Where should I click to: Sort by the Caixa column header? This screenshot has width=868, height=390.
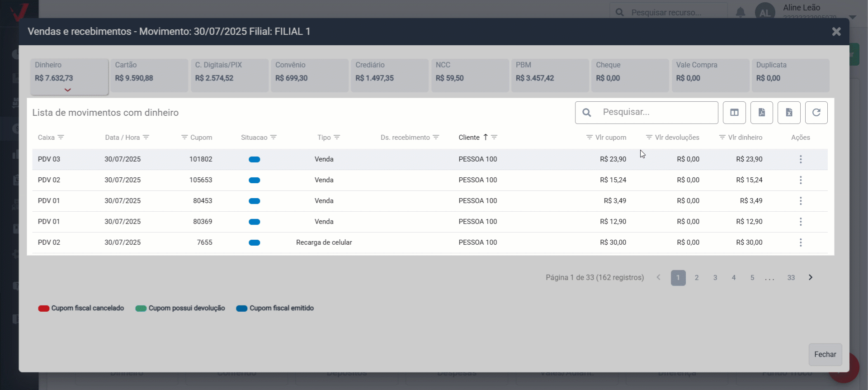(x=46, y=138)
